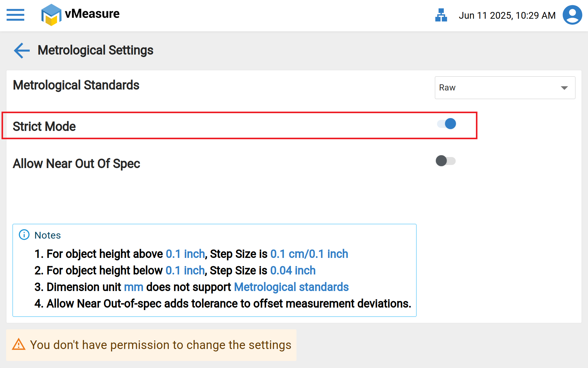Click the blue 0.04 inch text
Image resolution: width=588 pixels, height=368 pixels.
coord(293,270)
